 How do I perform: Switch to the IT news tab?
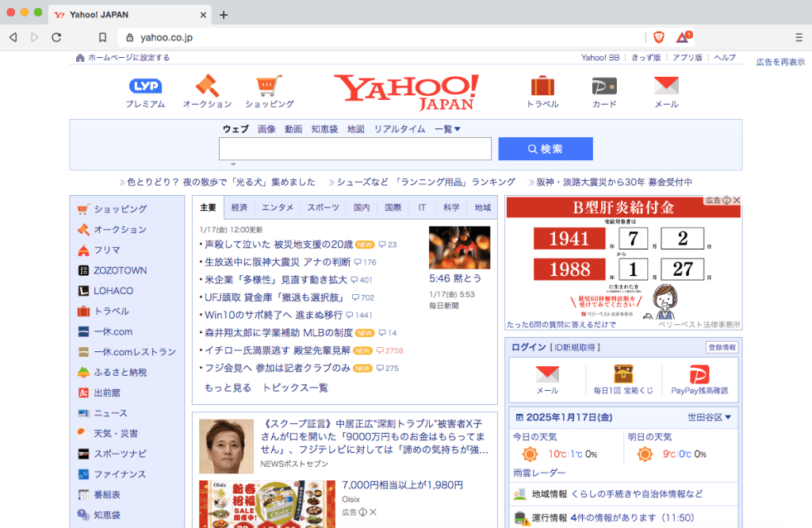tap(422, 208)
